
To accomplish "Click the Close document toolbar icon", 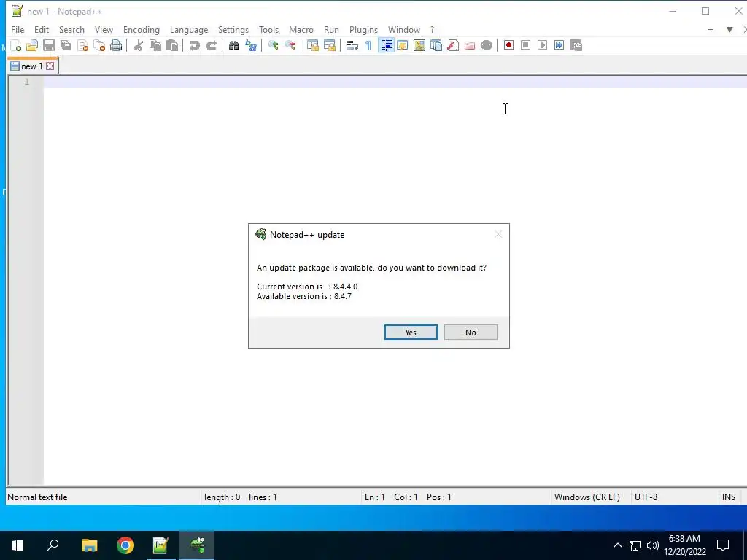I will coord(83,45).
